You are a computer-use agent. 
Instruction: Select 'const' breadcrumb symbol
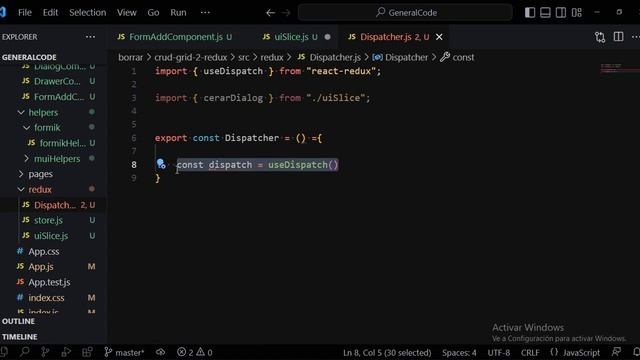pos(458,57)
